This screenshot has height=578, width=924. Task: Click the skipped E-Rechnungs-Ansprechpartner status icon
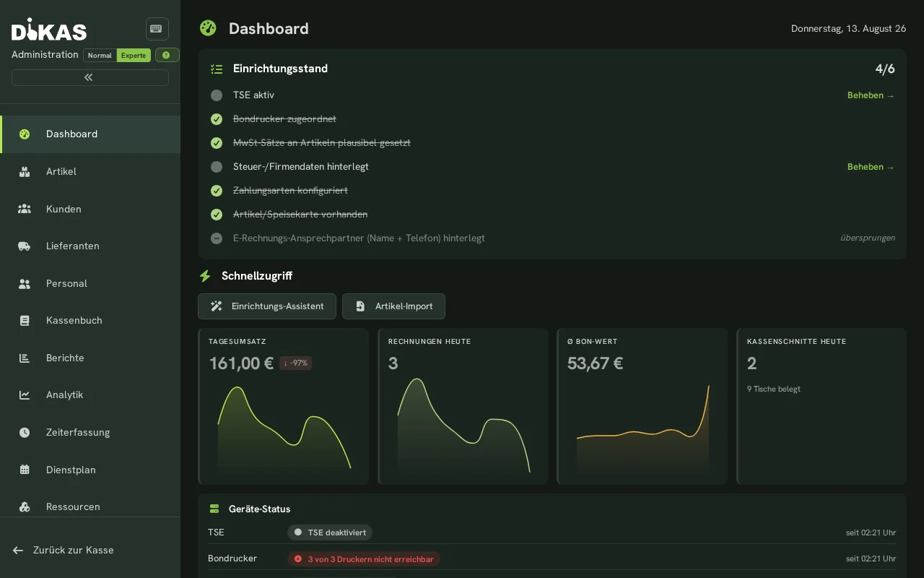(x=217, y=238)
